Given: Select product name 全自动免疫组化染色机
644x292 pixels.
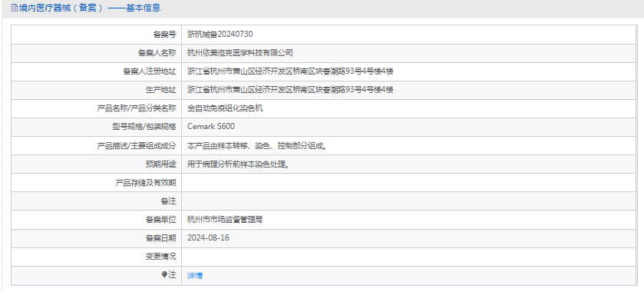Looking at the screenshot, I should (x=225, y=108).
